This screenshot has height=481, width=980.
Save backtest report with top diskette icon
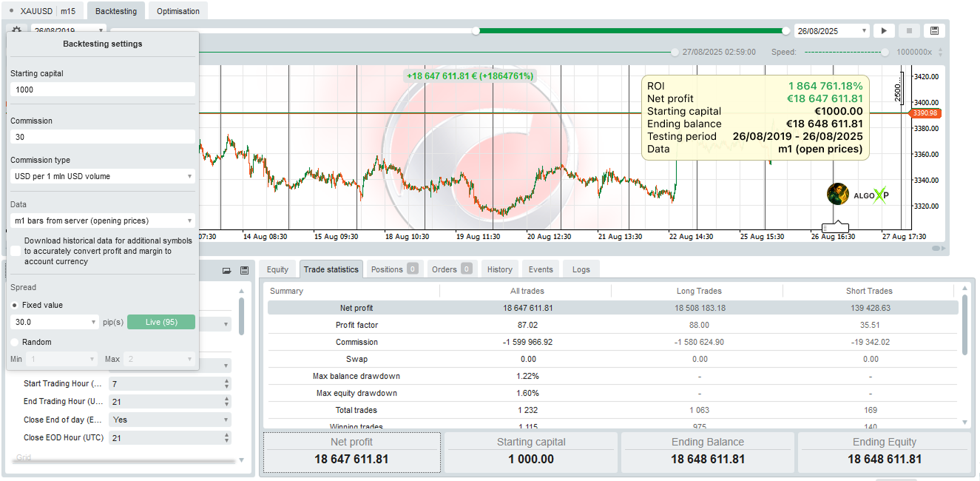(x=934, y=31)
